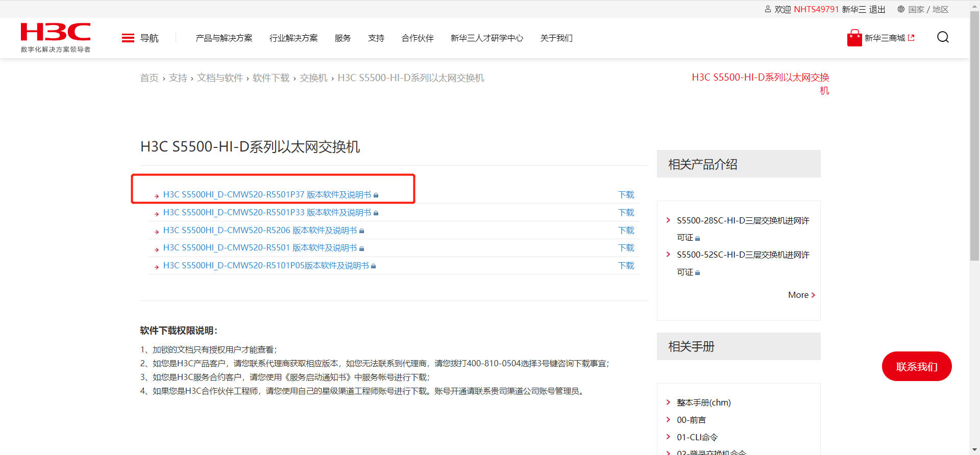Open the 国家 / 地区 selector
The width and height of the screenshot is (980, 455).
[x=928, y=9]
